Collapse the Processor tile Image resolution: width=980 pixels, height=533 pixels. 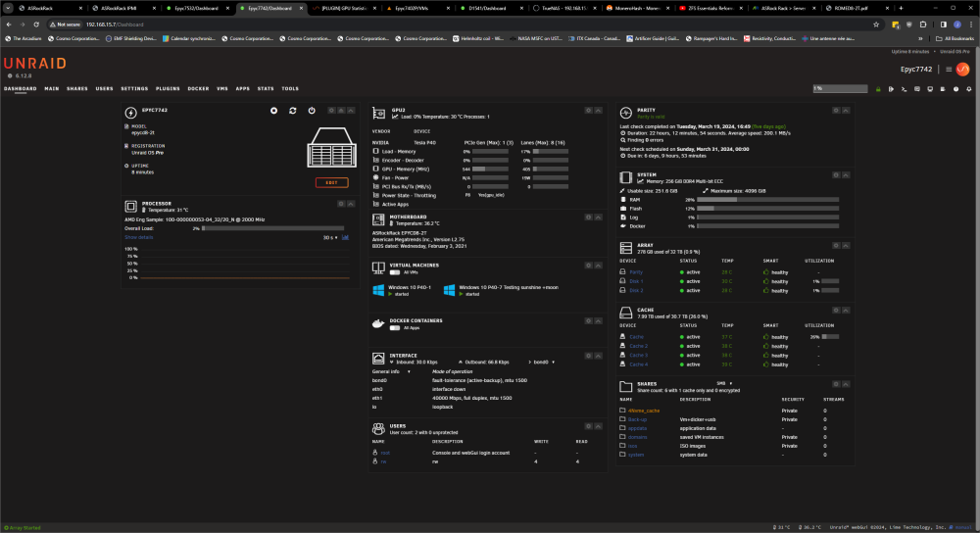(351, 204)
